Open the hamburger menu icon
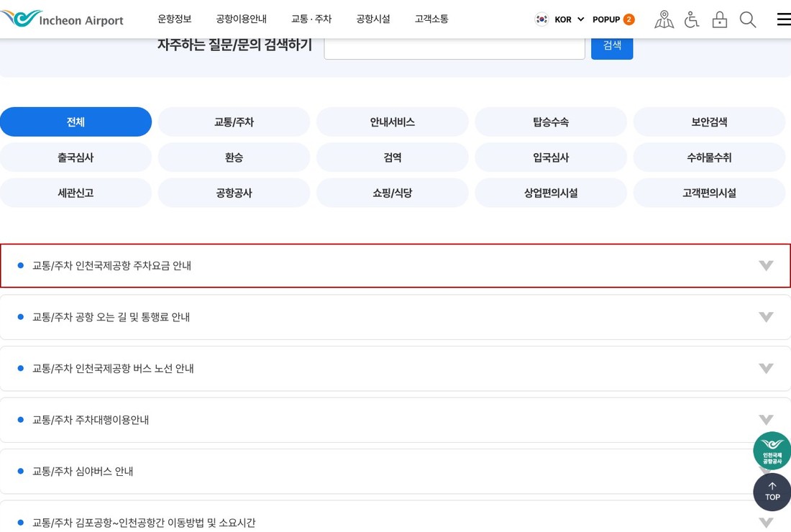This screenshot has height=532, width=791. point(783,19)
